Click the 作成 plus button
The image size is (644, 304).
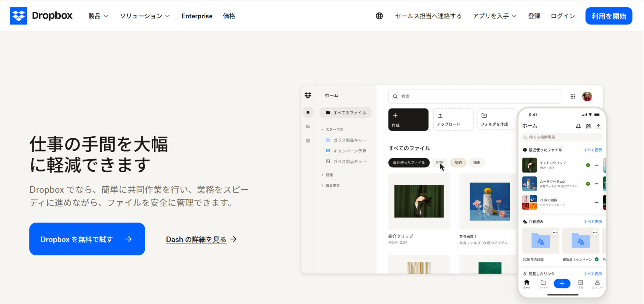coord(408,119)
